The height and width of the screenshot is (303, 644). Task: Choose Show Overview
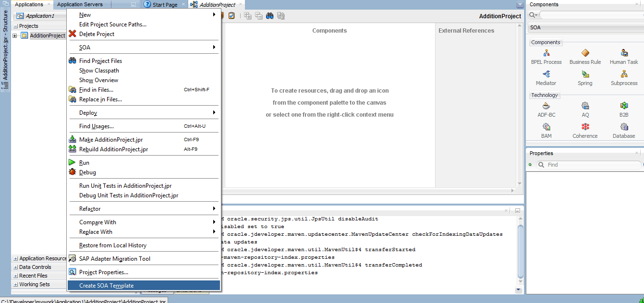pyautogui.click(x=144, y=80)
